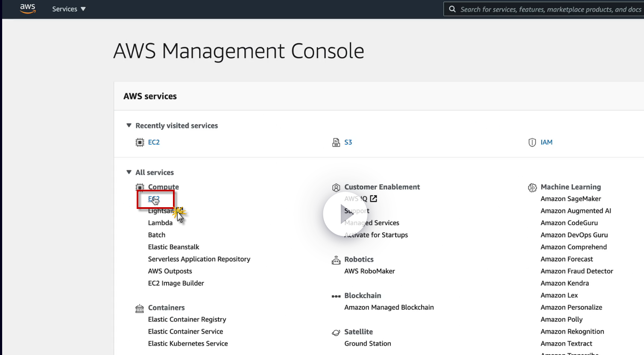Click the Customer Enablement category icon
This screenshot has width=644, height=355.
click(x=336, y=188)
